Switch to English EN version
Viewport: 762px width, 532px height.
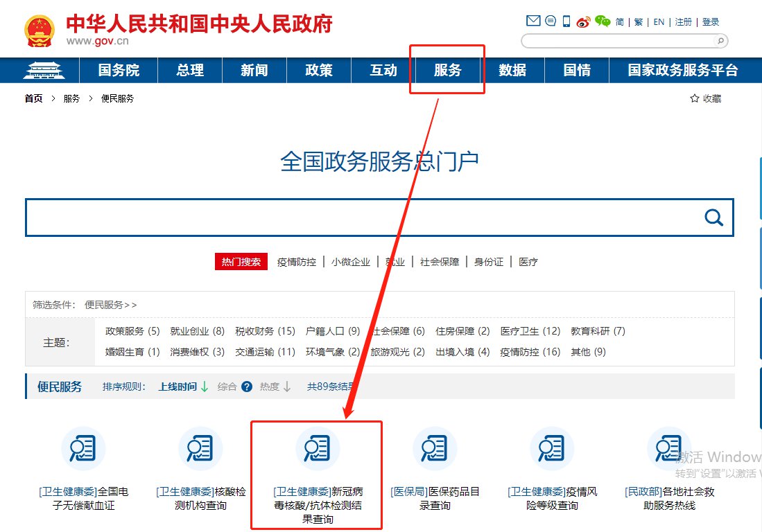(659, 22)
